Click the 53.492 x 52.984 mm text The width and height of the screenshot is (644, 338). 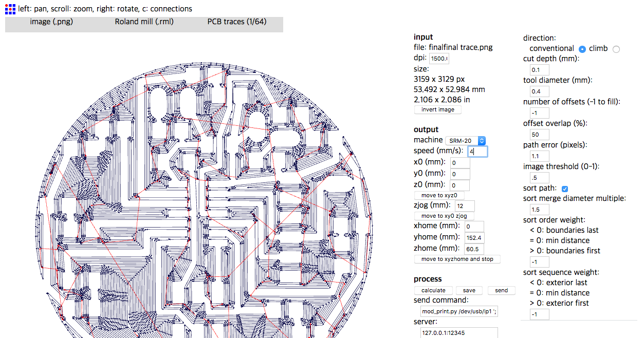coord(449,89)
